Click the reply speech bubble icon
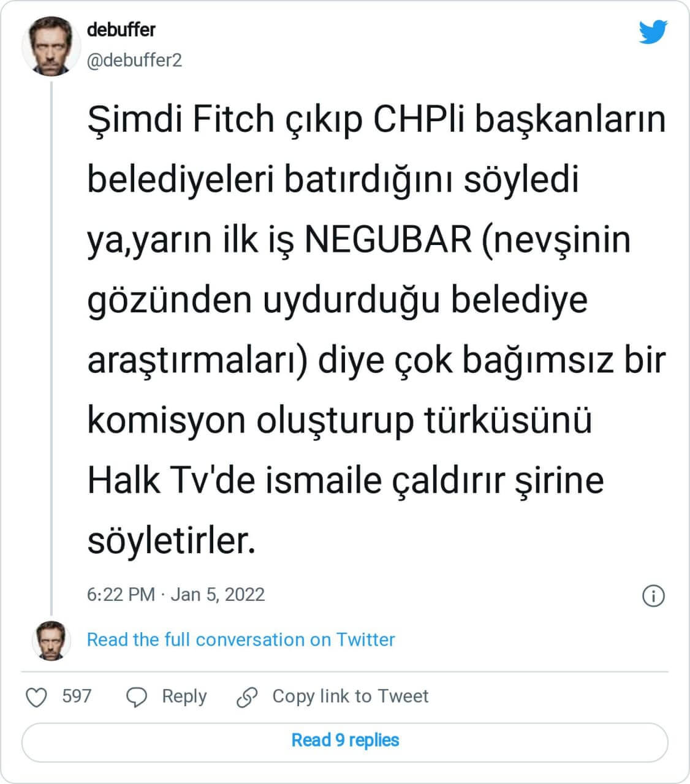The height and width of the screenshot is (784, 690). coord(136,697)
